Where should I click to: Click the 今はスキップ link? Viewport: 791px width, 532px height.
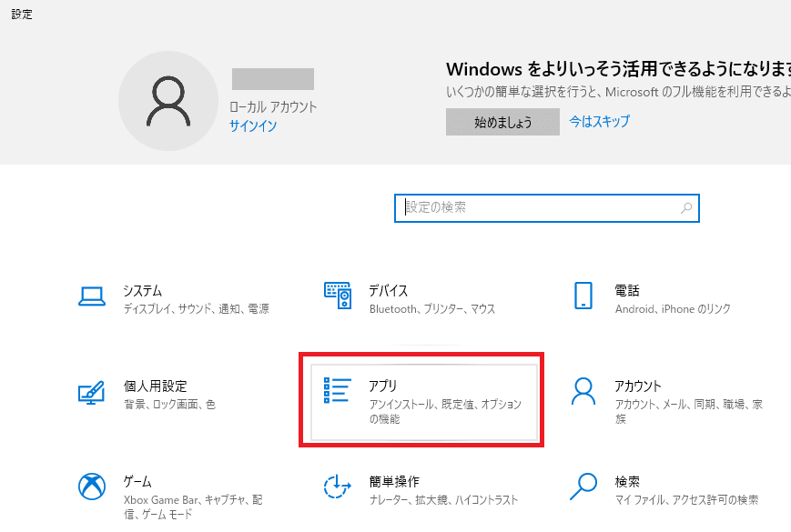pyautogui.click(x=599, y=122)
